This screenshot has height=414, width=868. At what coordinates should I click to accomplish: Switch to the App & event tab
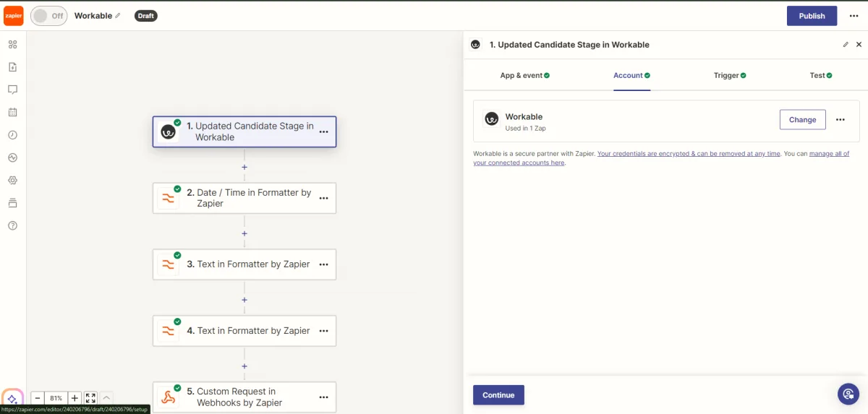[x=524, y=75]
